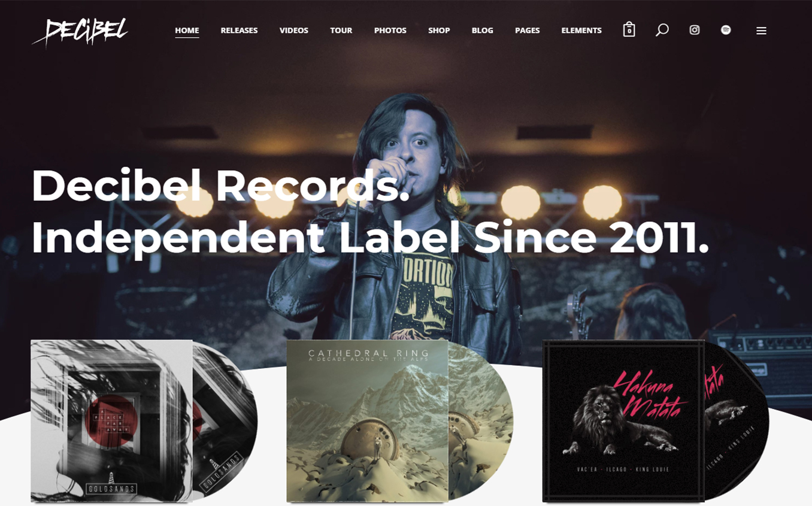The image size is (812, 506).
Task: Go to the Shop page
Action: (x=439, y=31)
